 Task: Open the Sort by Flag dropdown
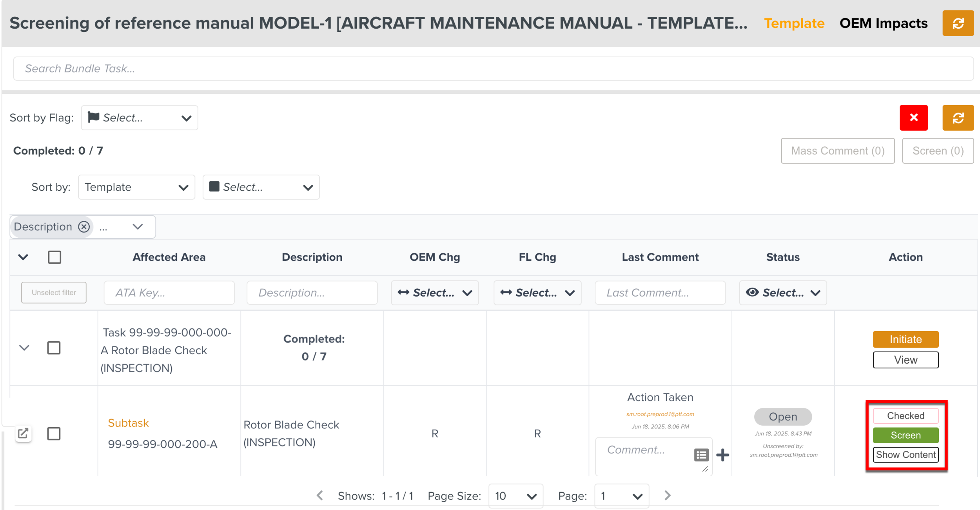(139, 118)
